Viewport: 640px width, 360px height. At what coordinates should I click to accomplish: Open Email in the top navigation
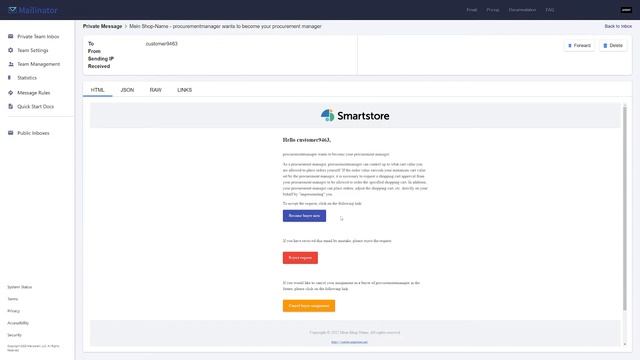[471, 10]
